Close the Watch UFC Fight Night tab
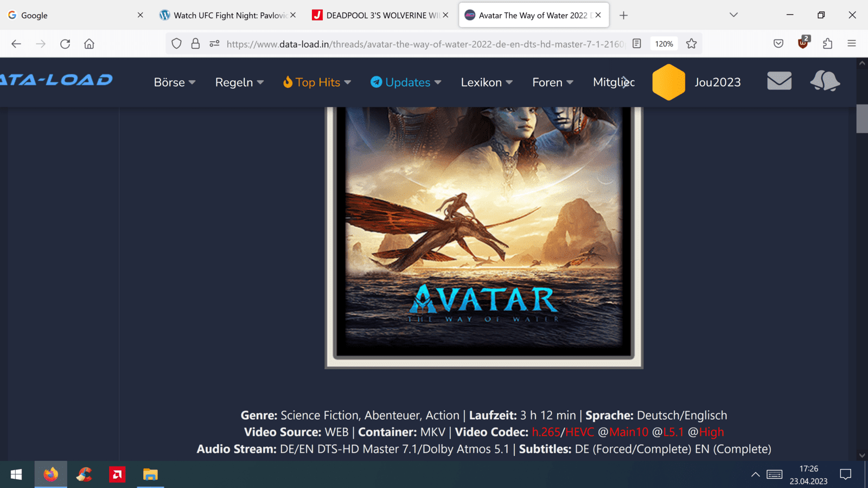 [293, 15]
